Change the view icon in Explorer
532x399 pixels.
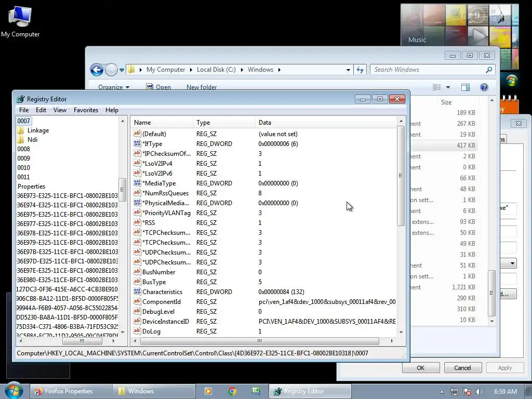(x=437, y=87)
